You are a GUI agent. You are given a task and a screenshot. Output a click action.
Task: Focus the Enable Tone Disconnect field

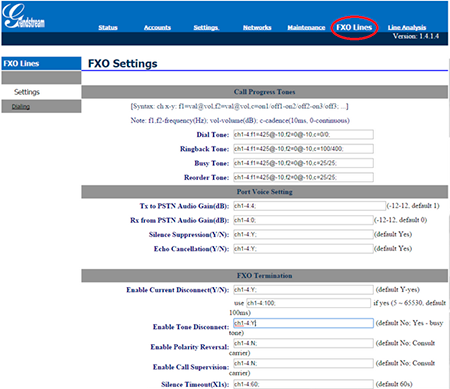pyautogui.click(x=303, y=323)
